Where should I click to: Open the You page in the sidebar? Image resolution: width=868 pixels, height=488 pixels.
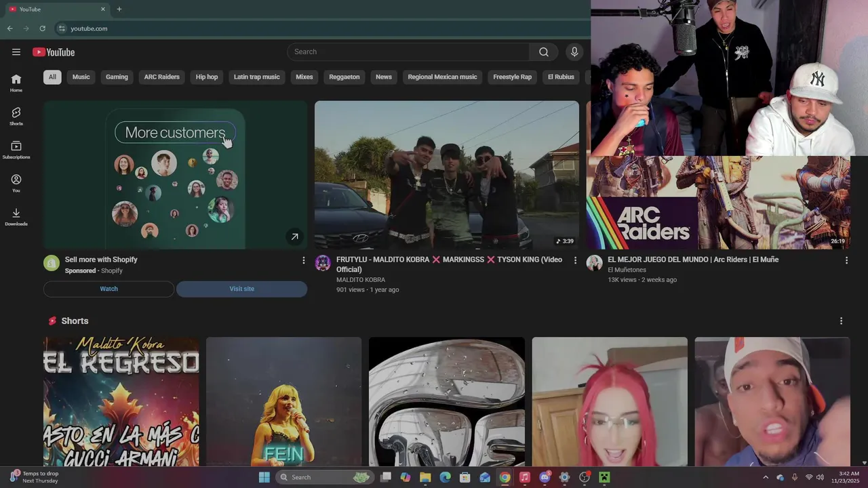click(16, 183)
